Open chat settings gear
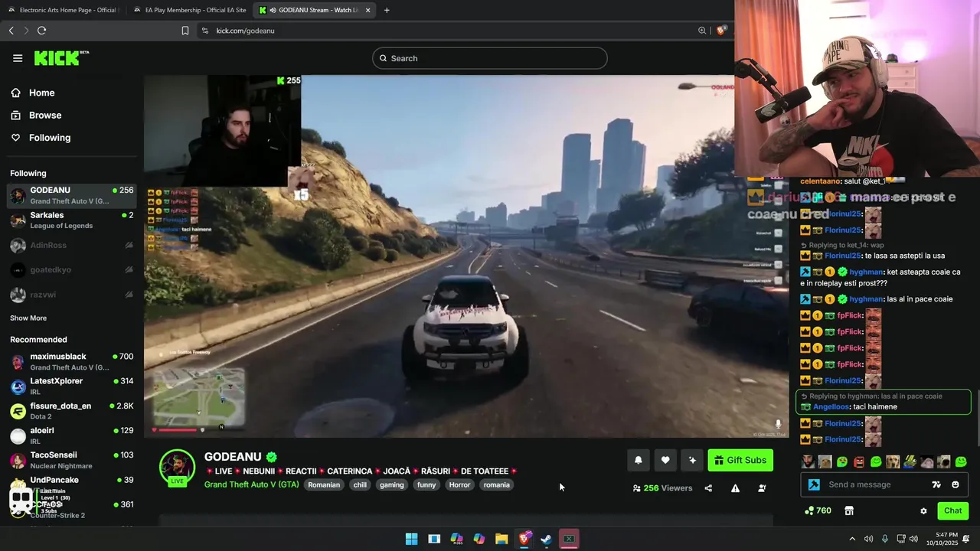The height and width of the screenshot is (551, 980). pos(923,510)
